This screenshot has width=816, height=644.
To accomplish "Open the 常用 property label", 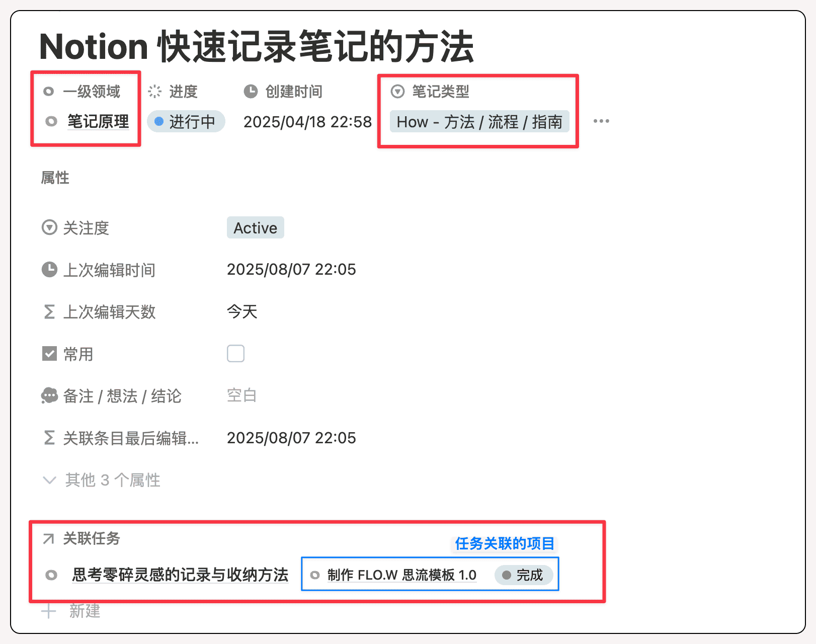I will coord(78,354).
